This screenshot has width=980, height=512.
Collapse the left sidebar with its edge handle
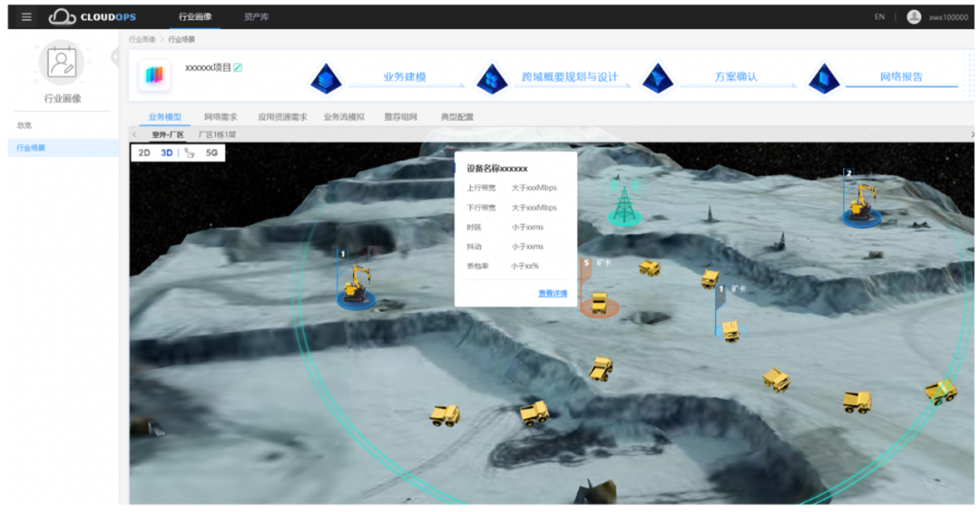[x=115, y=57]
